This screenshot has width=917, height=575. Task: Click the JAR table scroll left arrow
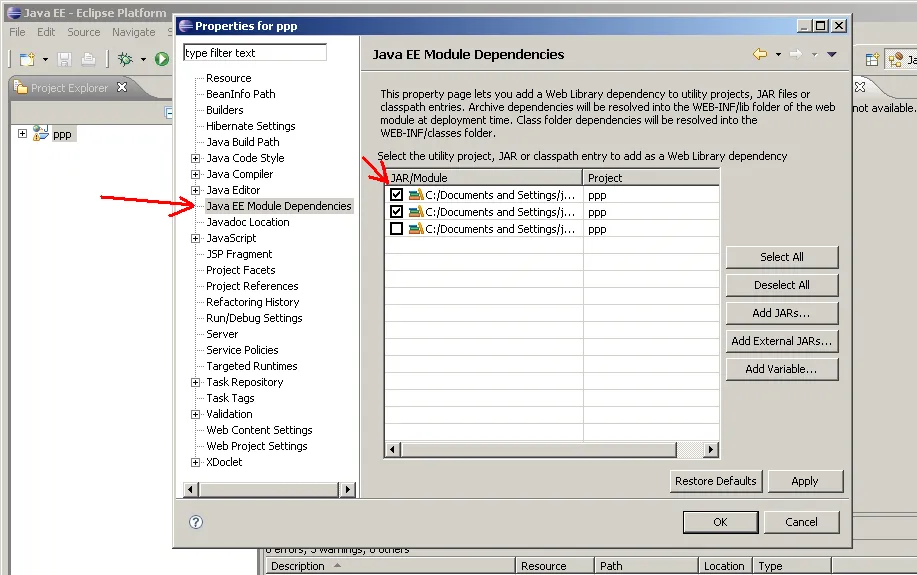[x=393, y=449]
